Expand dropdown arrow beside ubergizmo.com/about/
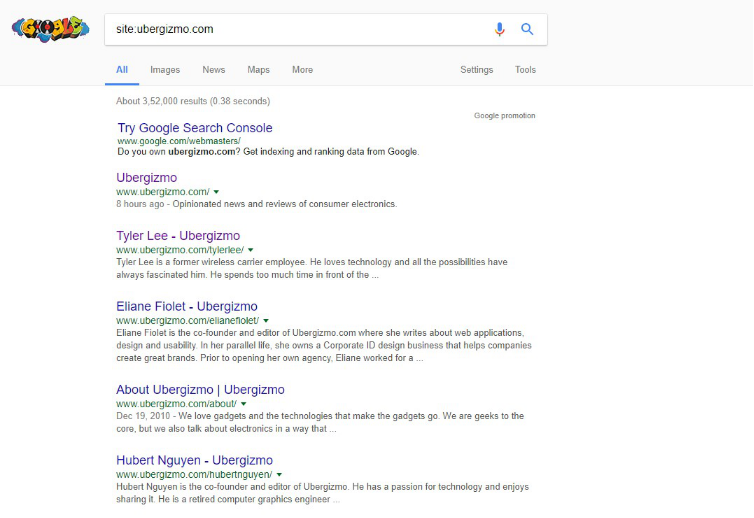The image size is (754, 518). tap(243, 404)
